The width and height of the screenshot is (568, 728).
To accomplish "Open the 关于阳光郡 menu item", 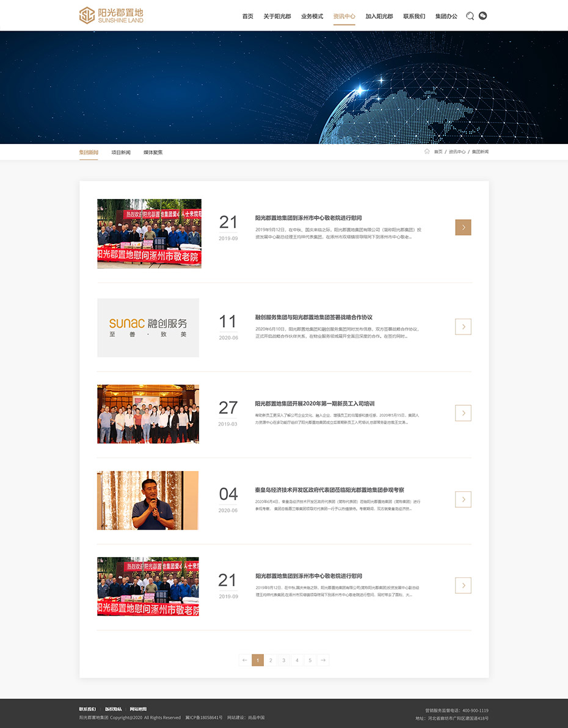I will [277, 16].
